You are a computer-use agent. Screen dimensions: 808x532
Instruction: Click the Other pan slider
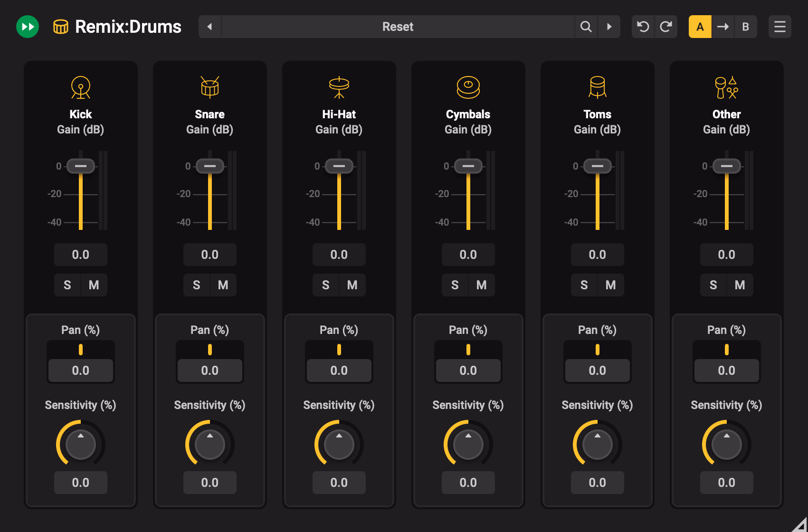point(727,350)
